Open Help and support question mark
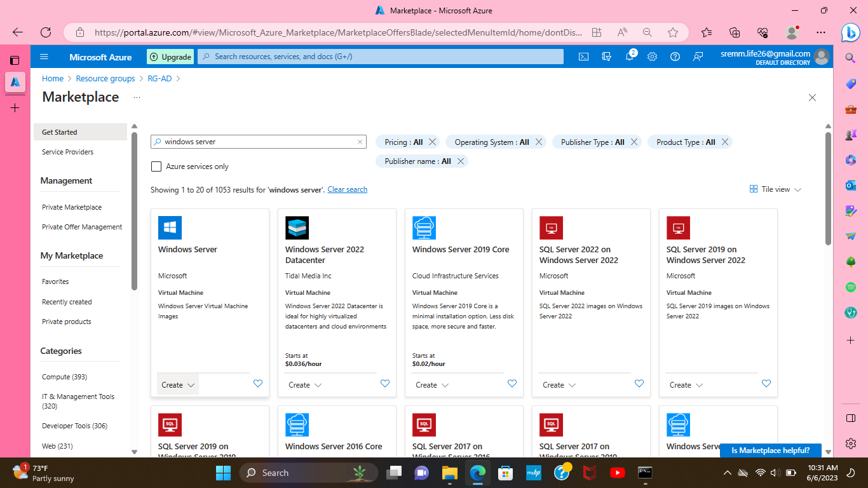The image size is (868, 488). 675,57
